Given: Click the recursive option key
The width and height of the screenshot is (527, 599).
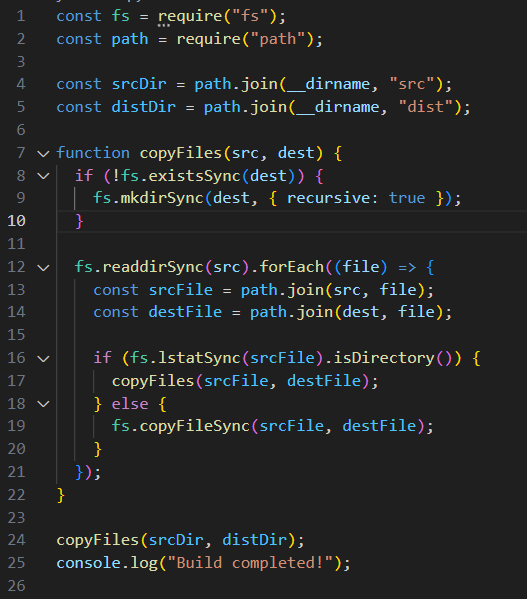Looking at the screenshot, I should [328, 198].
